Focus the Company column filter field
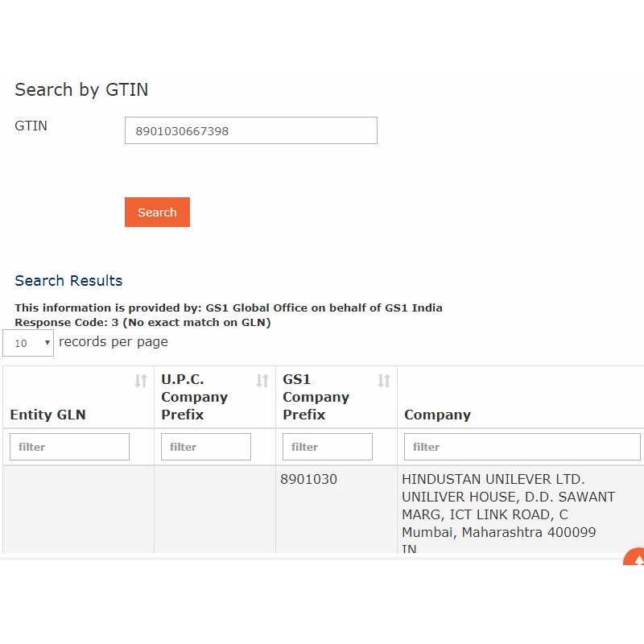The image size is (644, 644). pyautogui.click(x=522, y=447)
